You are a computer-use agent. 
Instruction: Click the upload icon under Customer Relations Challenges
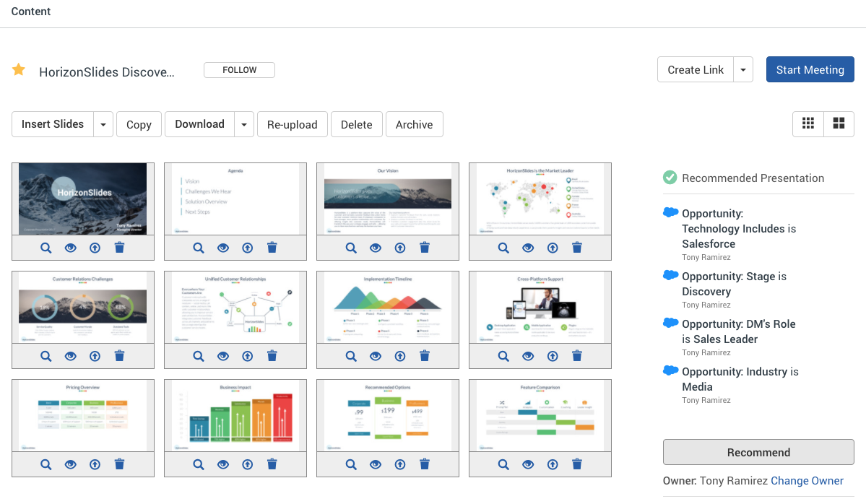[95, 356]
